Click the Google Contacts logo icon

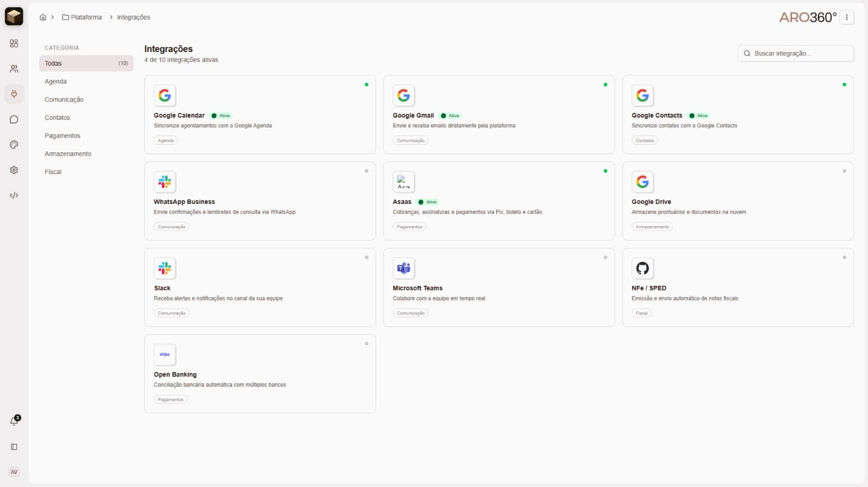coord(643,95)
